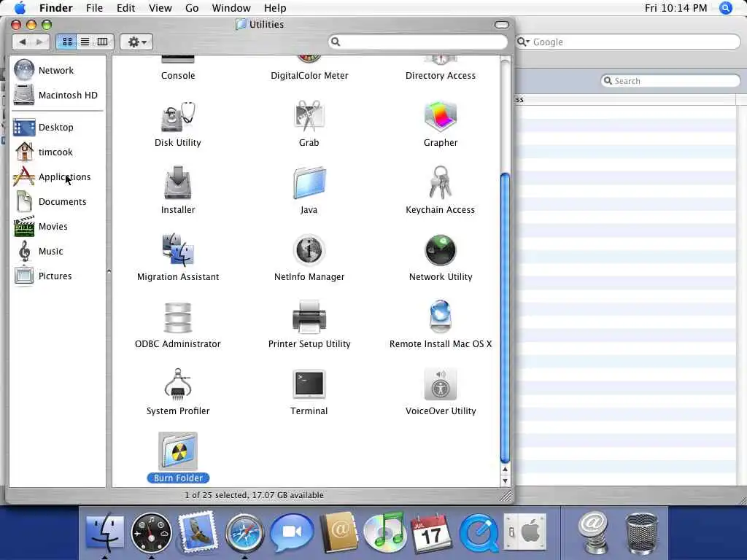Open iTunes from the Dock

pyautogui.click(x=385, y=532)
